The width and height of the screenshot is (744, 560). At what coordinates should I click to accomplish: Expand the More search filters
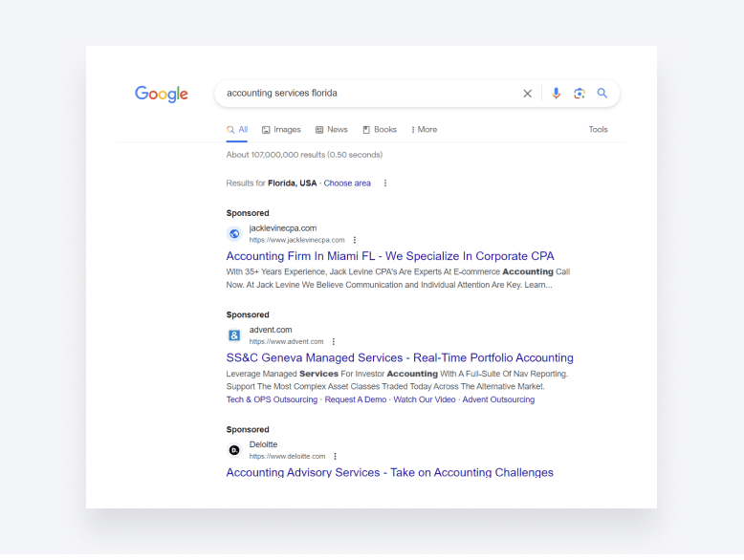pyautogui.click(x=424, y=130)
